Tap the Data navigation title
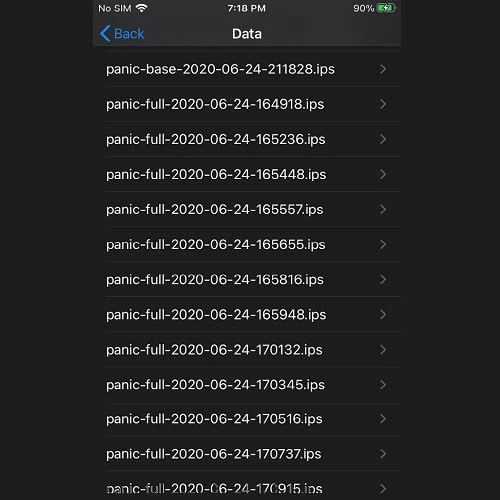The width and height of the screenshot is (500, 500). pyautogui.click(x=247, y=34)
